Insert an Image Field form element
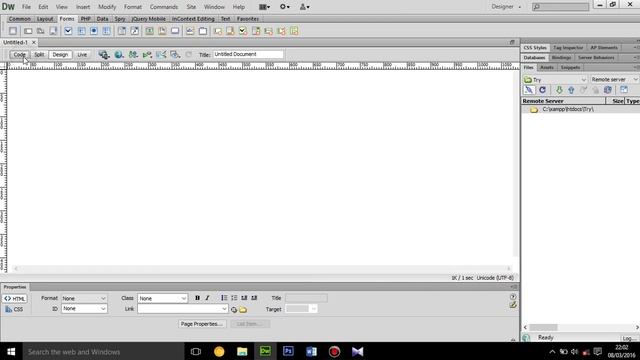The width and height of the screenshot is (640, 360). coord(149,31)
